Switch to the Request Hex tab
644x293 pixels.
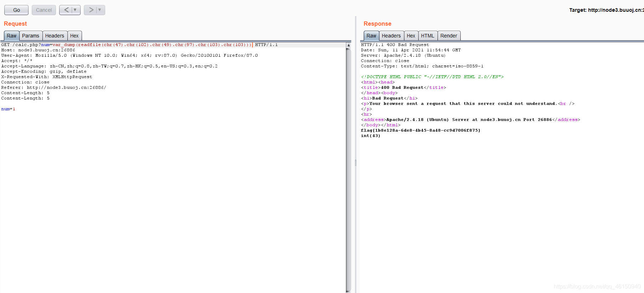[75, 36]
